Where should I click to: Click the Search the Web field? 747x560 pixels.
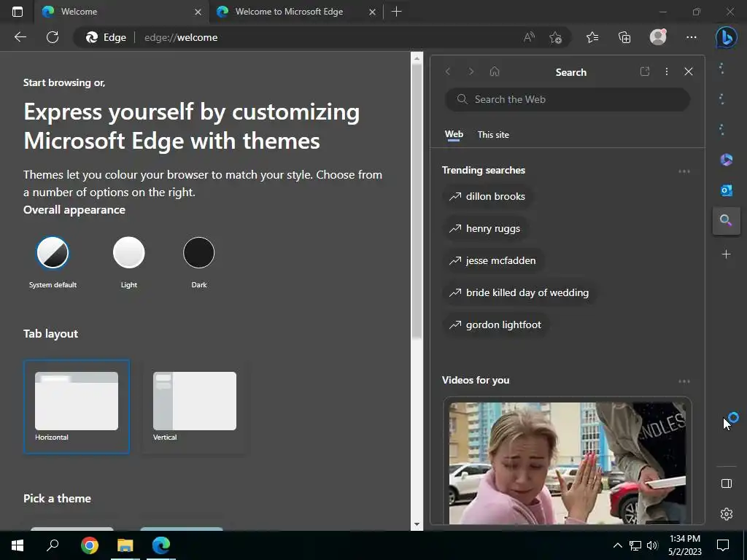pos(567,99)
